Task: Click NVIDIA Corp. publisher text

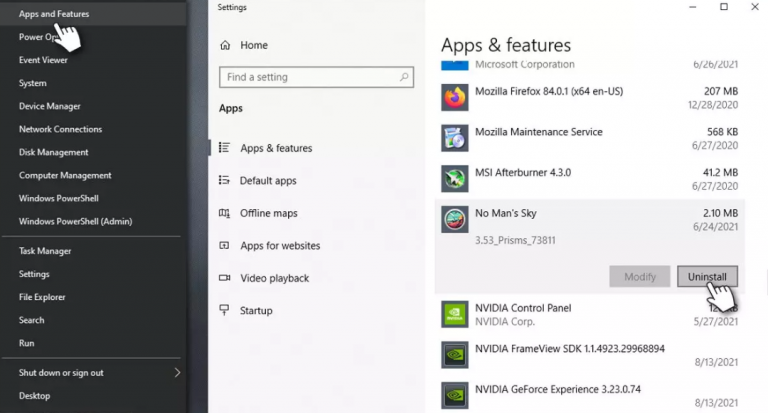Action: (505, 322)
